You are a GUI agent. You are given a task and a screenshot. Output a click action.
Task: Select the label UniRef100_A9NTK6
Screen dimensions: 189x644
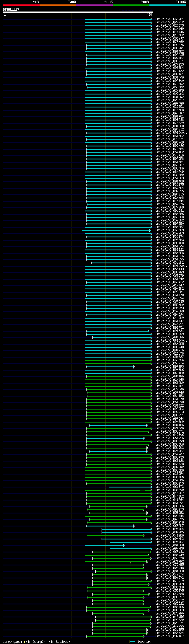coord(170,376)
